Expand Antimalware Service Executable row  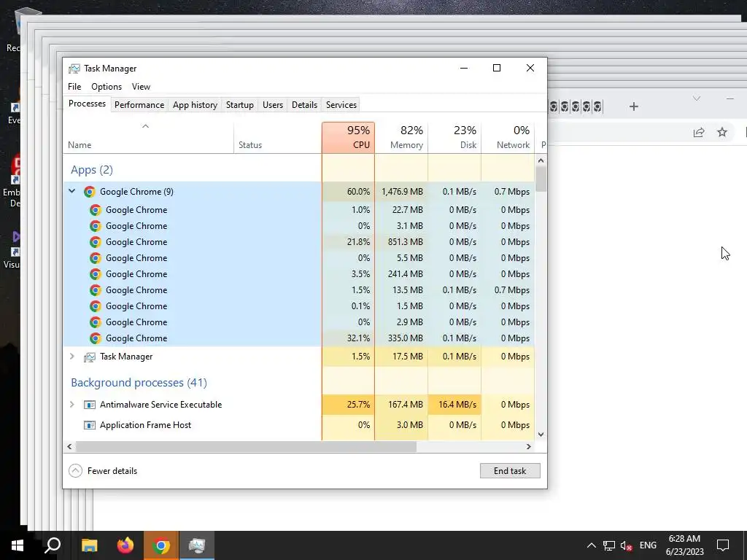click(72, 404)
